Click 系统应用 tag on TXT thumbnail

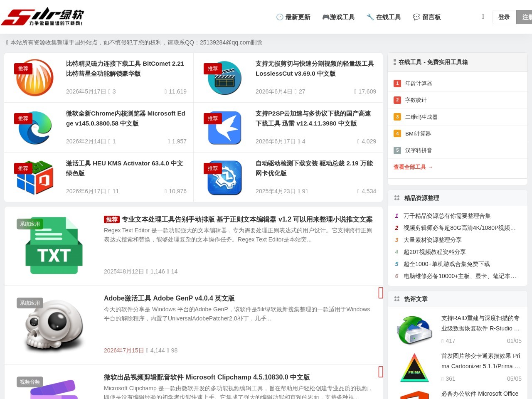click(x=30, y=224)
